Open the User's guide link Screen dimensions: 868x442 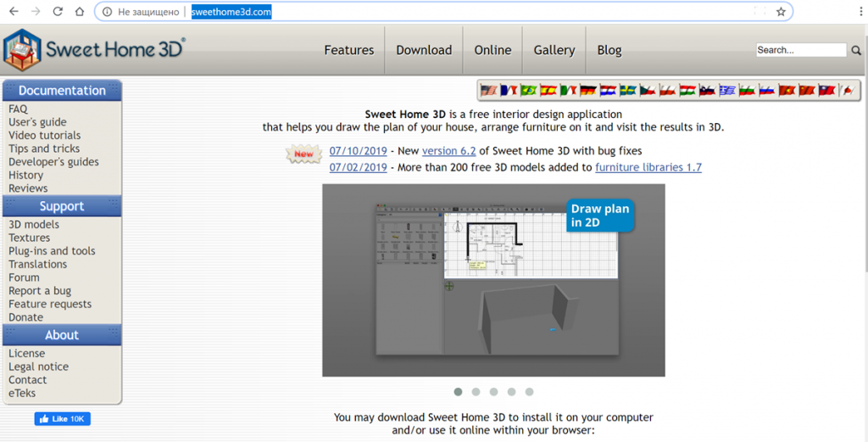(37, 122)
